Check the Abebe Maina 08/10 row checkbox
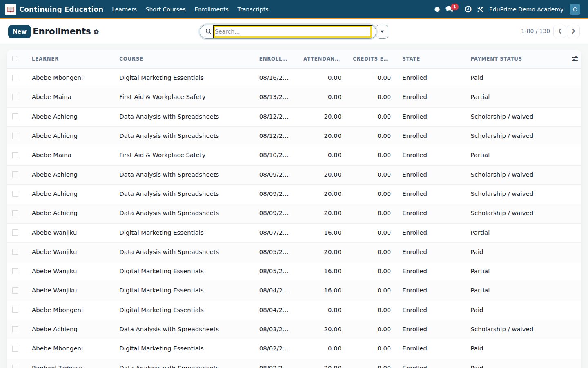 coord(15,155)
